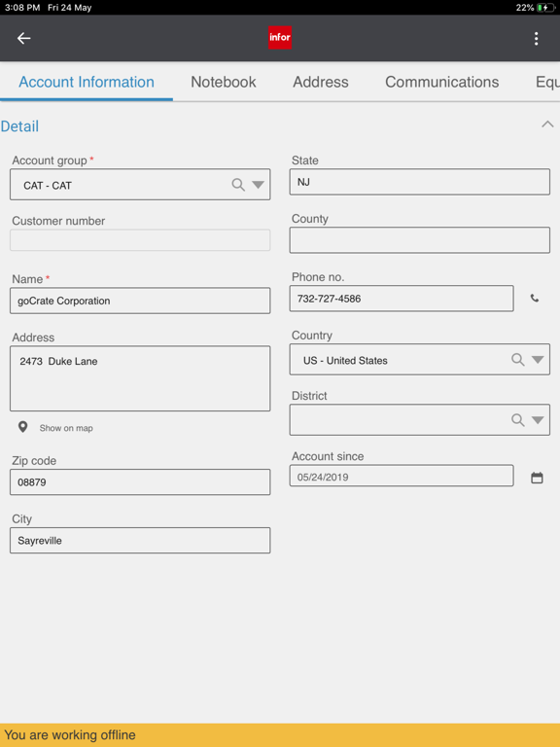
Task: Call number using phone icon
Action: pyautogui.click(x=535, y=299)
